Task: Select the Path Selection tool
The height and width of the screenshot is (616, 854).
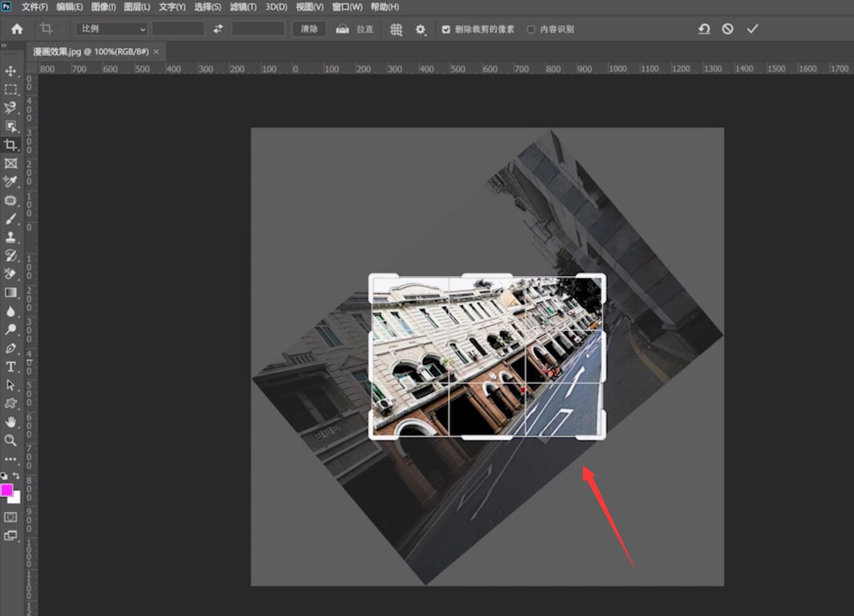Action: point(11,385)
